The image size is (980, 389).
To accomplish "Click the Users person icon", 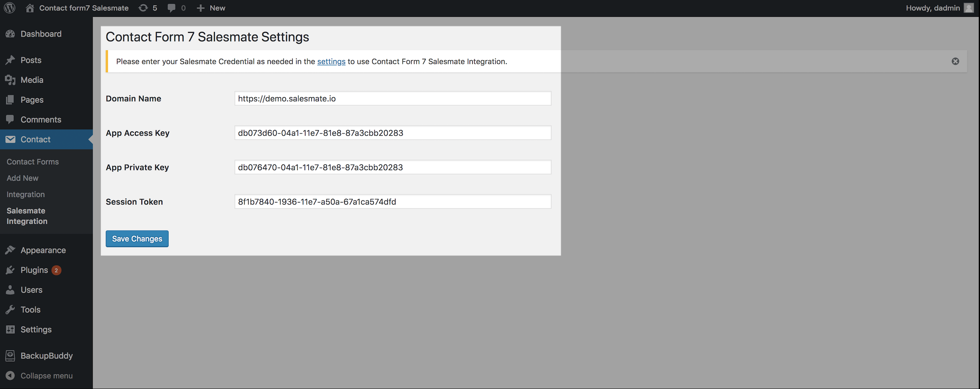I will click(10, 290).
